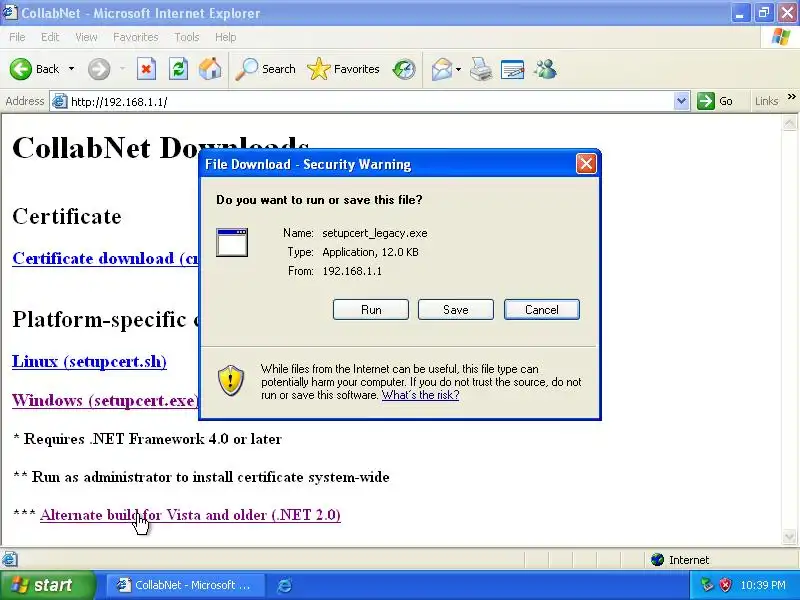Click the setupcert_legacy.exe file name
Viewport: 800px width, 600px height.
(x=374, y=233)
